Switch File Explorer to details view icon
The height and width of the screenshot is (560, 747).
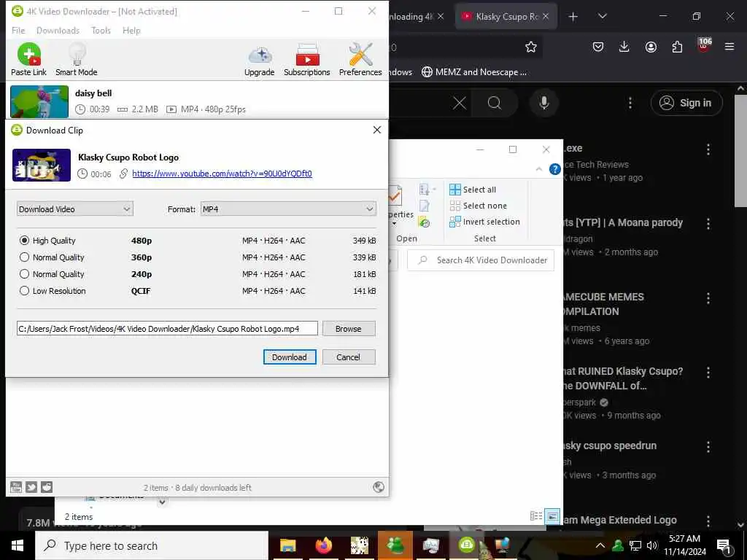pos(536,516)
